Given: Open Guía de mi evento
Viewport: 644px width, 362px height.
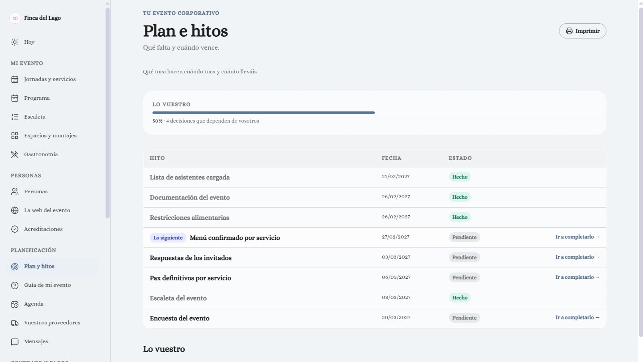Looking at the screenshot, I should click(x=53, y=285).
